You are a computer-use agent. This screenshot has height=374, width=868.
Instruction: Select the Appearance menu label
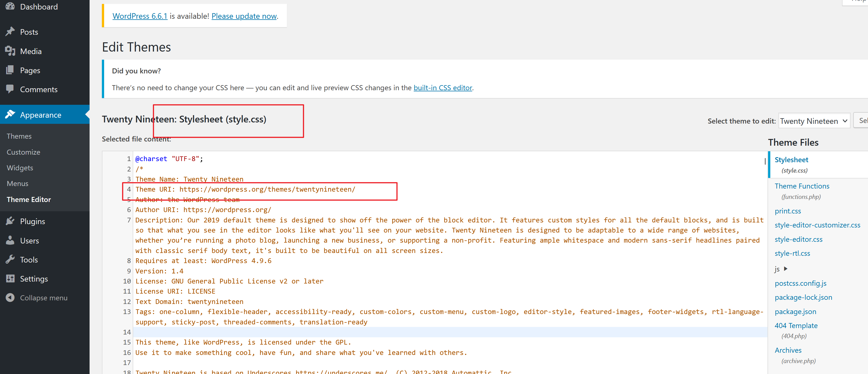(40, 115)
